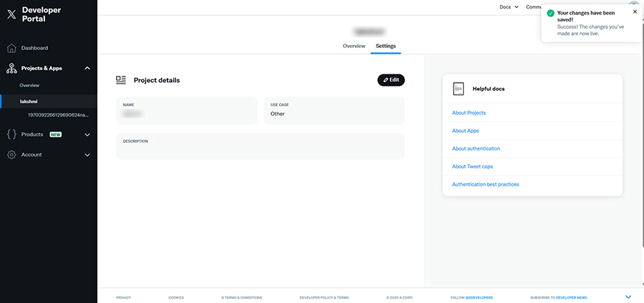Open About Tweet caps doc link
Image resolution: width=644 pixels, height=303 pixels.
pos(472,167)
